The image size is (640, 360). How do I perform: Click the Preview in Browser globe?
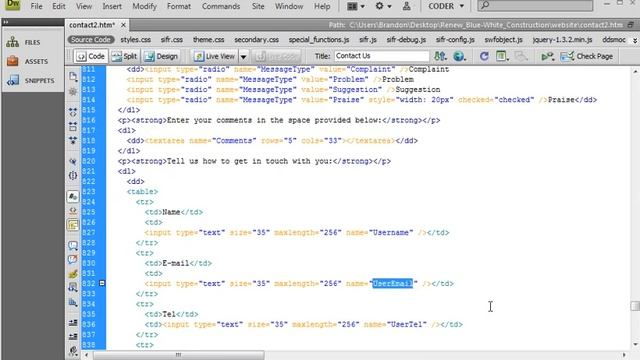coord(459,56)
